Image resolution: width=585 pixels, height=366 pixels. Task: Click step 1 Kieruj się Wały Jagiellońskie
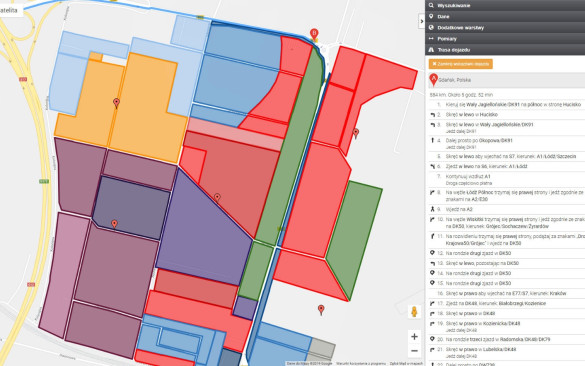[506, 105]
